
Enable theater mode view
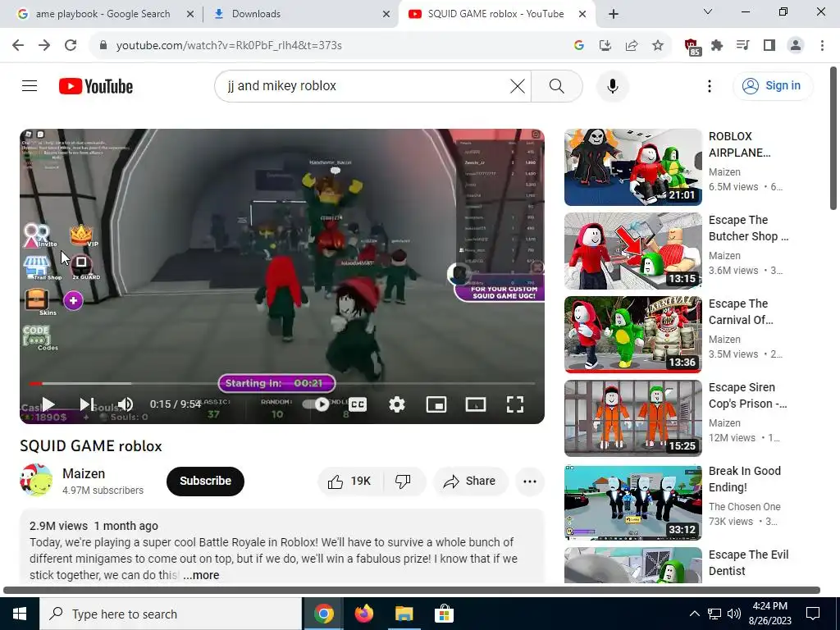[475, 404]
